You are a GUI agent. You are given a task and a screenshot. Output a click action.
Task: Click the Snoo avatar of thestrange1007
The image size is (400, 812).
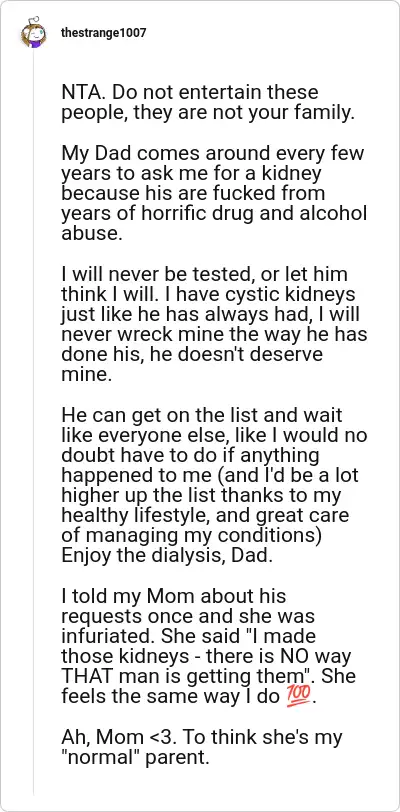[x=33, y=35]
